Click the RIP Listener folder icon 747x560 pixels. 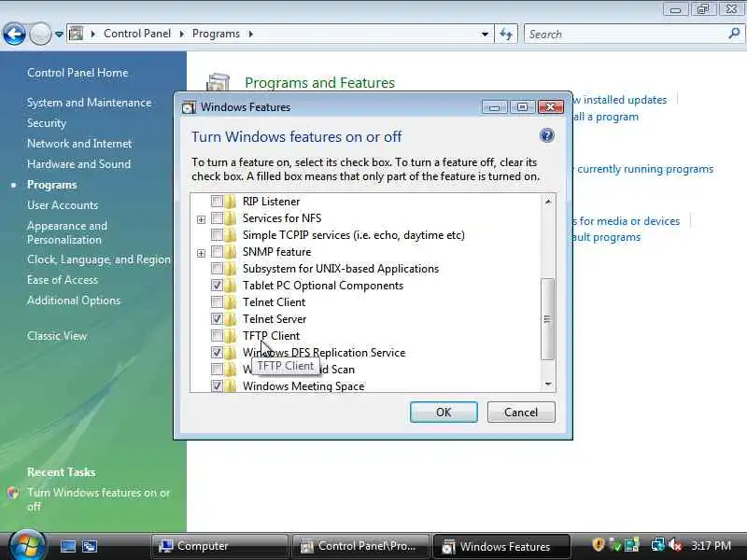(x=230, y=202)
